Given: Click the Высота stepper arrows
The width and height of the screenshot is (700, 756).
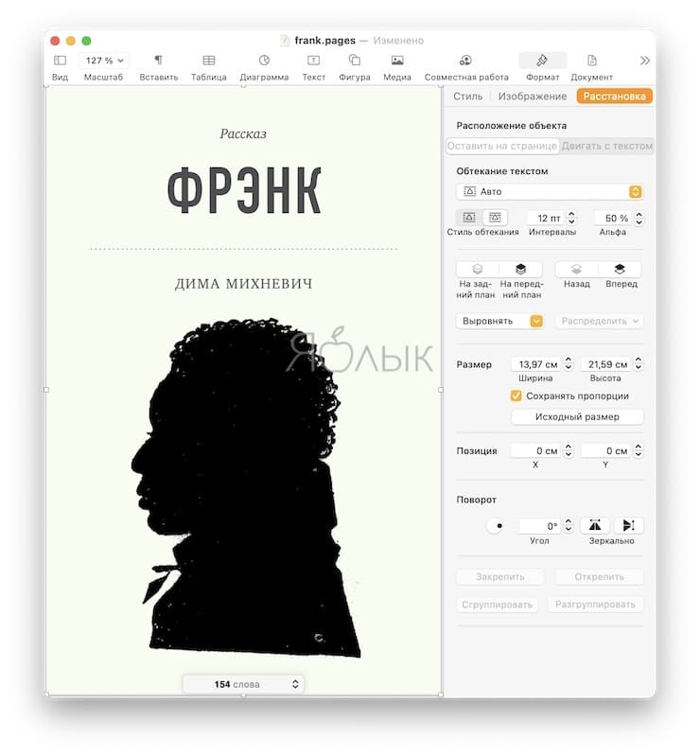Looking at the screenshot, I should tap(639, 363).
